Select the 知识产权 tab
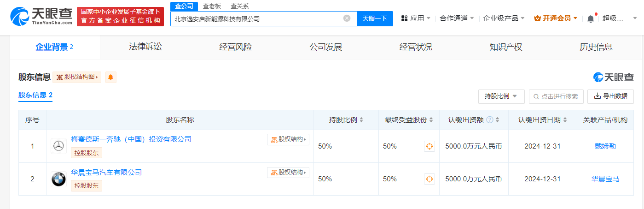This screenshot has width=644, height=209. 506,47
